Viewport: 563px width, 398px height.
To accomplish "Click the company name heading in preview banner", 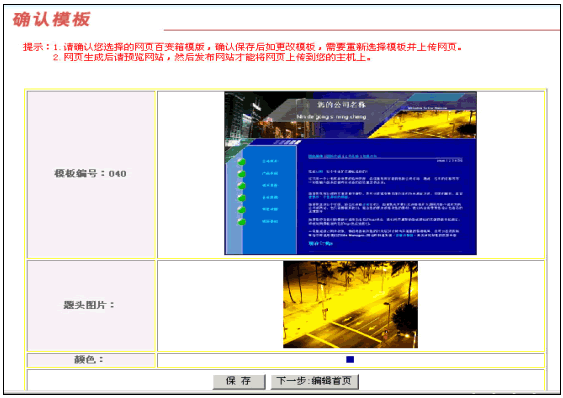I will pos(341,105).
